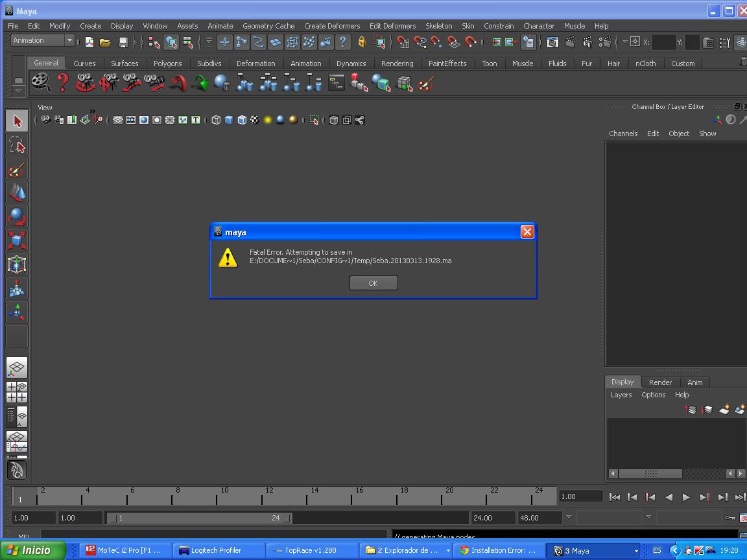Expand the shelf options arrow
747x560 pixels.
click(18, 91)
